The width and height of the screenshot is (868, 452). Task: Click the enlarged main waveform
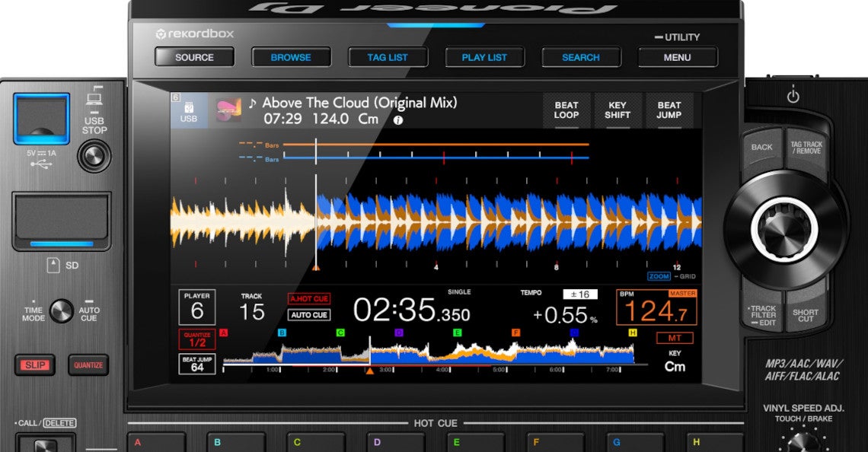coord(436,223)
